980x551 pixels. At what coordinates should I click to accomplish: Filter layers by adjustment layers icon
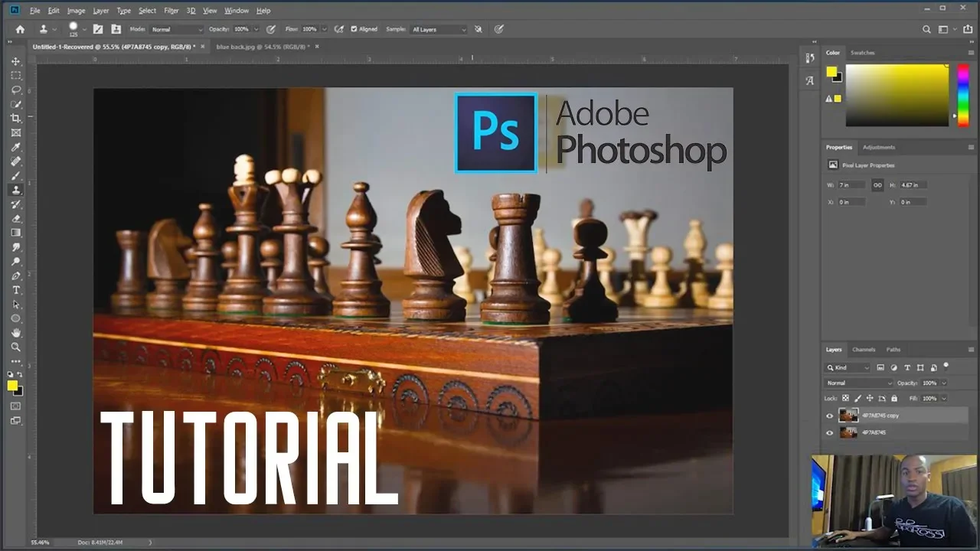tap(893, 367)
